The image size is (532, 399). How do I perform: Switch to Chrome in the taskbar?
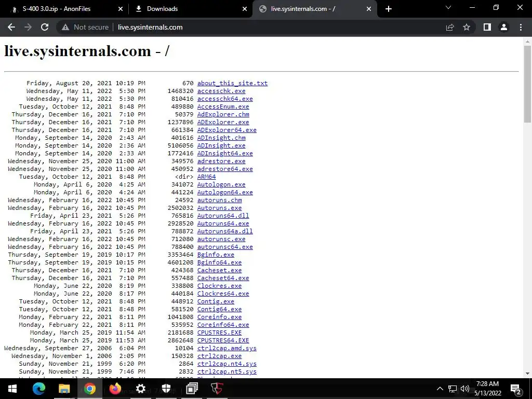89,389
